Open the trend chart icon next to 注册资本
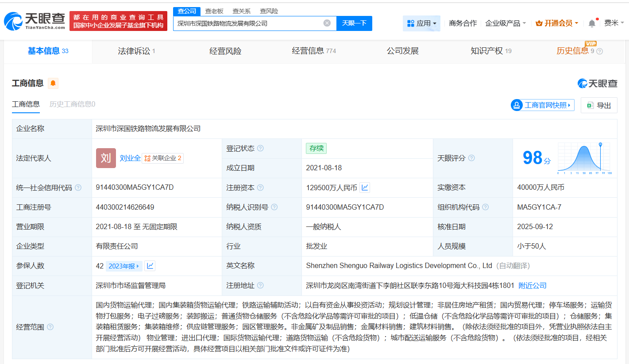Viewport: 629px width, 364px height. [364, 188]
